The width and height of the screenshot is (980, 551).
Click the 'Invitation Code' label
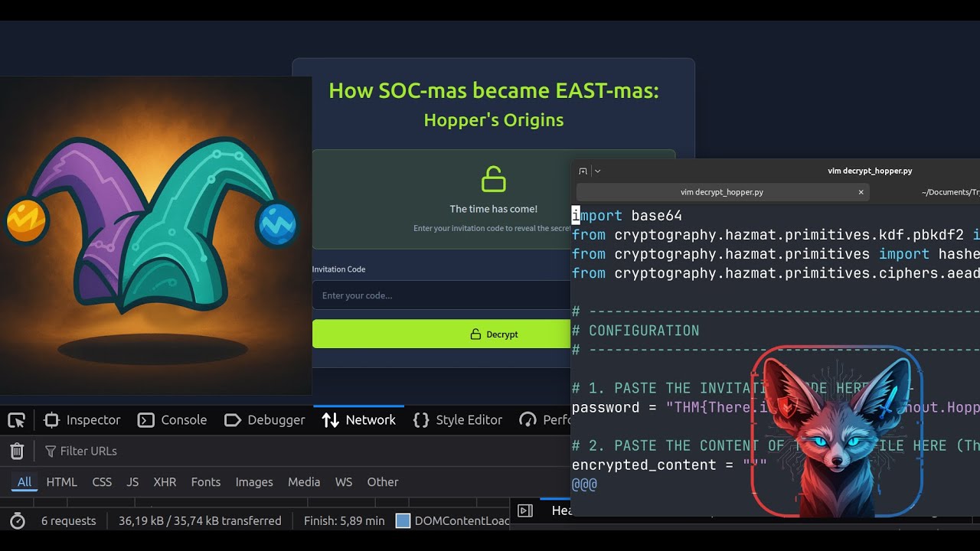pyautogui.click(x=338, y=269)
